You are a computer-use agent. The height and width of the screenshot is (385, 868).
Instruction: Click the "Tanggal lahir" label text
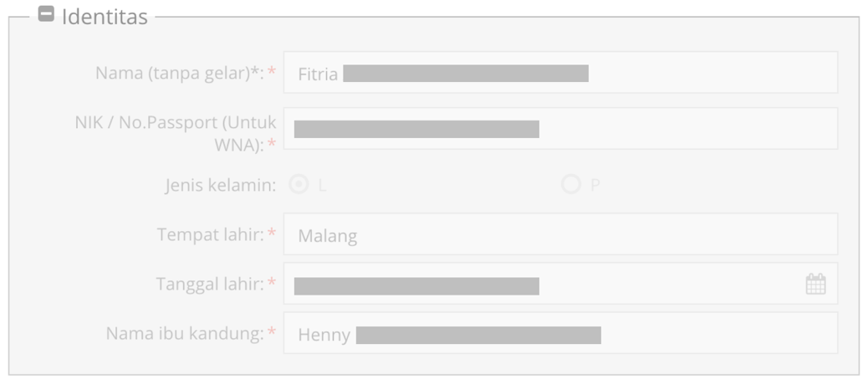(210, 285)
